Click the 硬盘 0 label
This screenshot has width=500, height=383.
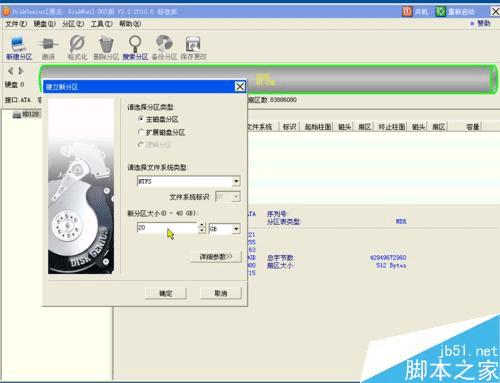(14, 85)
